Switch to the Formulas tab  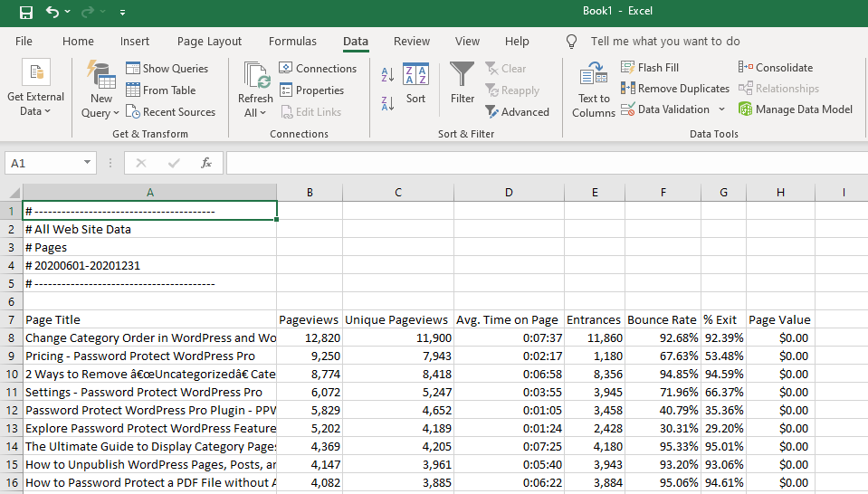(x=292, y=42)
